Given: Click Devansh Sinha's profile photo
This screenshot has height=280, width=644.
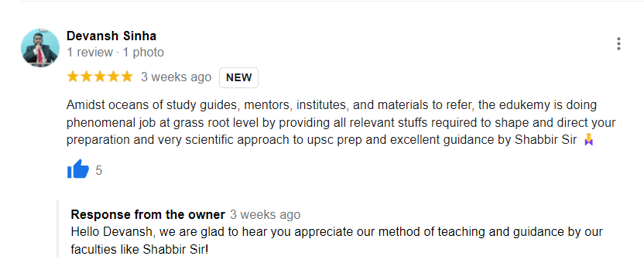Looking at the screenshot, I should pyautogui.click(x=40, y=48).
